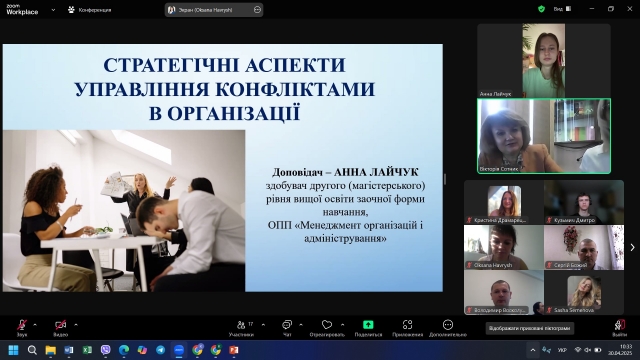Open the Вид view layout menu
The height and width of the screenshot is (360, 640).
click(x=562, y=9)
